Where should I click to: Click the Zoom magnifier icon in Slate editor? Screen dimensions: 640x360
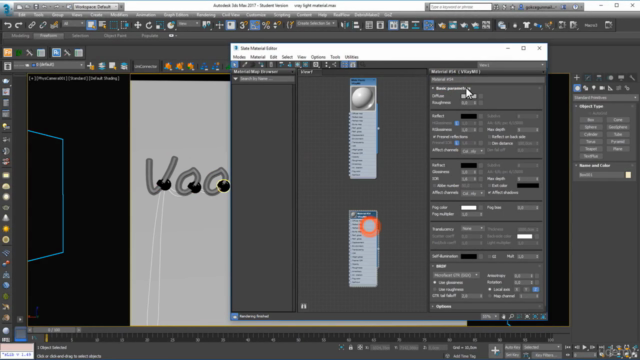coord(511,316)
